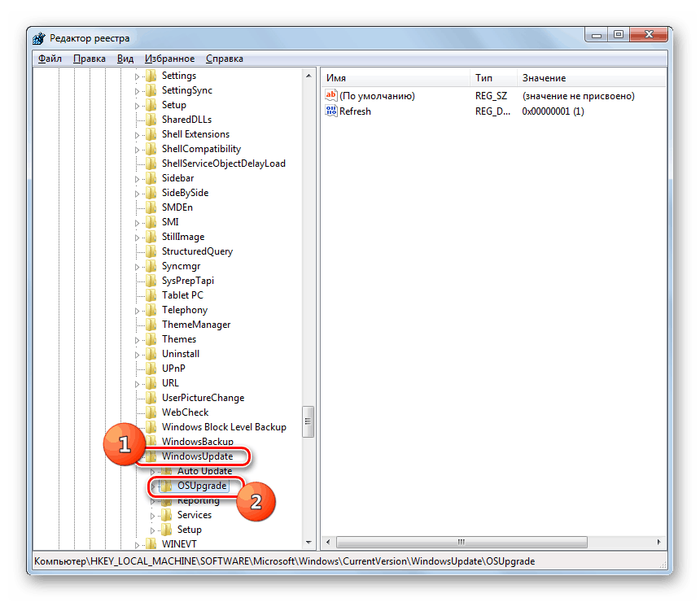This screenshot has height=602, width=700.
Task: Click the UPnP folder icon
Action: [x=151, y=369]
